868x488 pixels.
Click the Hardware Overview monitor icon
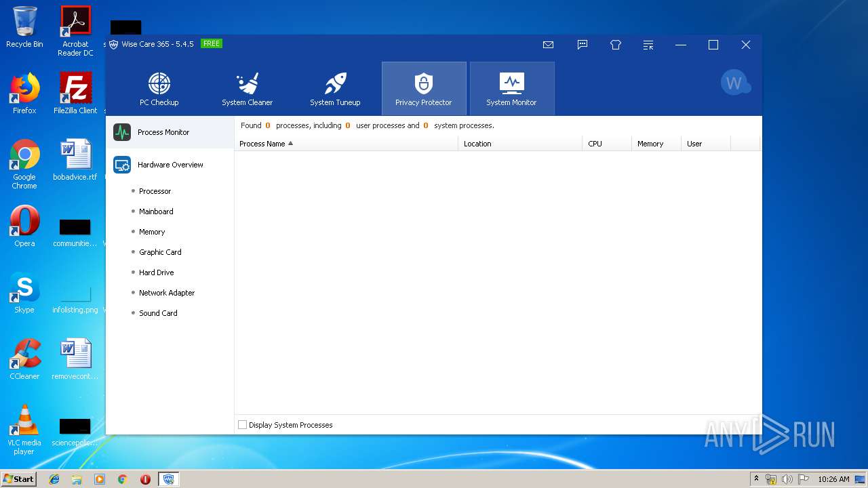(122, 165)
